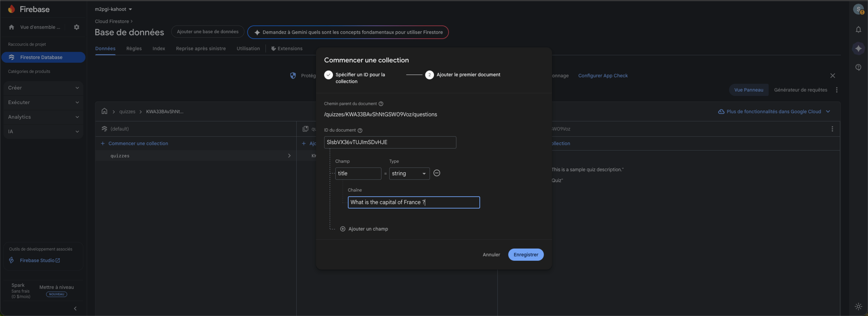868x316 pixels.
Task: Open more options beside Générateur de requêtes
Action: (837, 90)
